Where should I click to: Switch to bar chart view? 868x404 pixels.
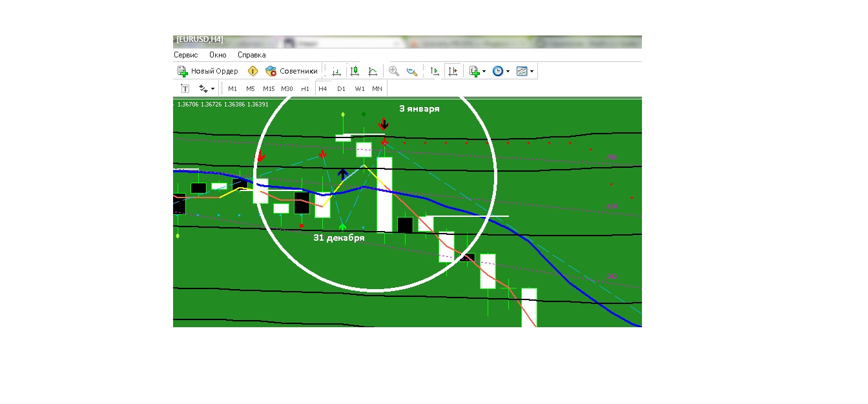pyautogui.click(x=336, y=71)
